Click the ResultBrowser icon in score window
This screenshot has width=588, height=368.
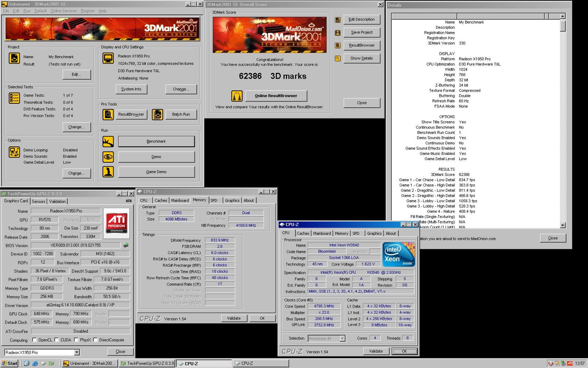tap(337, 45)
